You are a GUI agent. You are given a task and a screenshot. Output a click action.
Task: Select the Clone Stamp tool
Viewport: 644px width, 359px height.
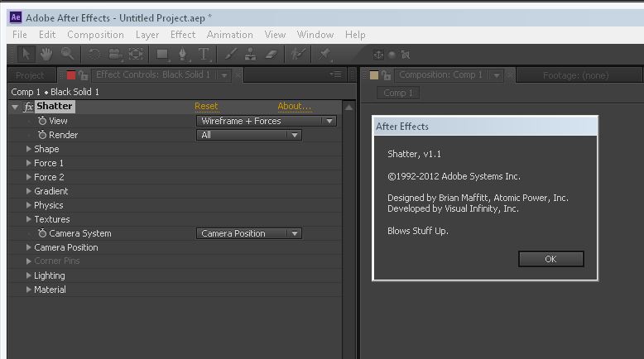[251, 54]
